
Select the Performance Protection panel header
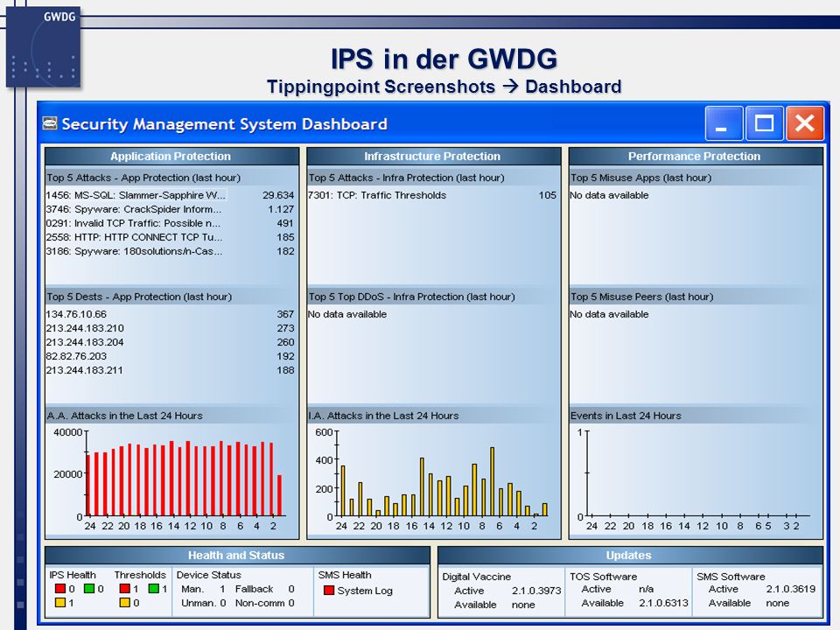click(x=695, y=156)
